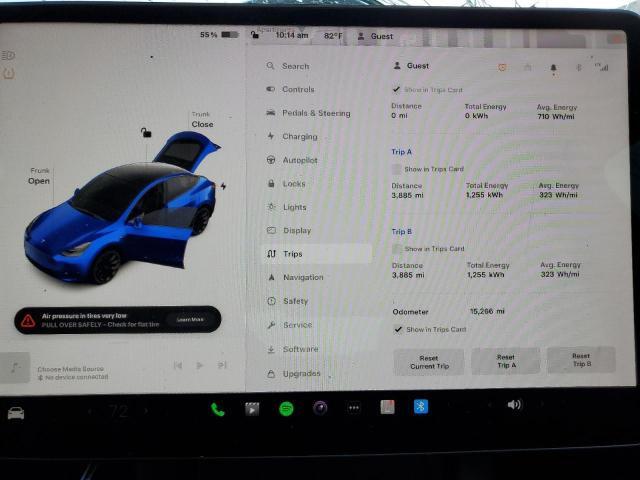Enable Show in Trips Card for Trip A
The height and width of the screenshot is (480, 640).
pyautogui.click(x=396, y=169)
